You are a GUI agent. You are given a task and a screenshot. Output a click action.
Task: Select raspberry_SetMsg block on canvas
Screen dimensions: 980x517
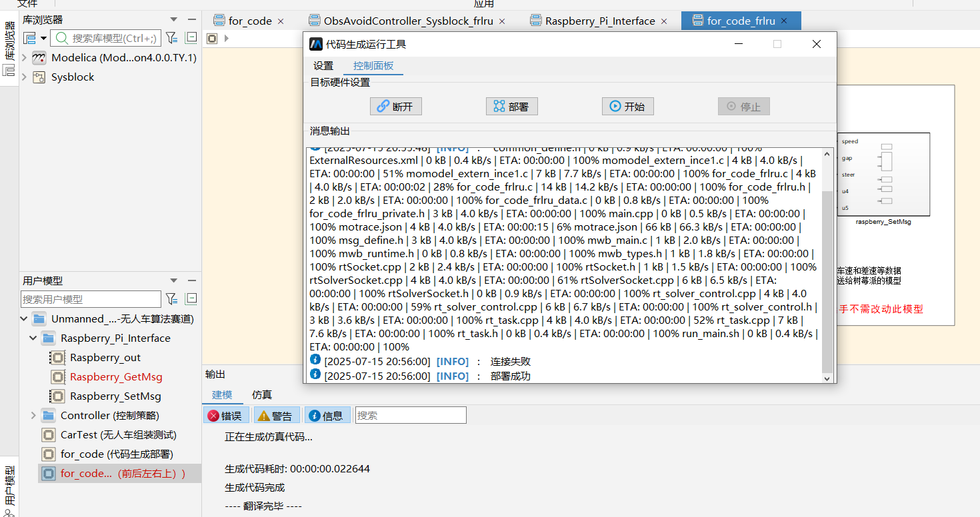click(x=883, y=175)
